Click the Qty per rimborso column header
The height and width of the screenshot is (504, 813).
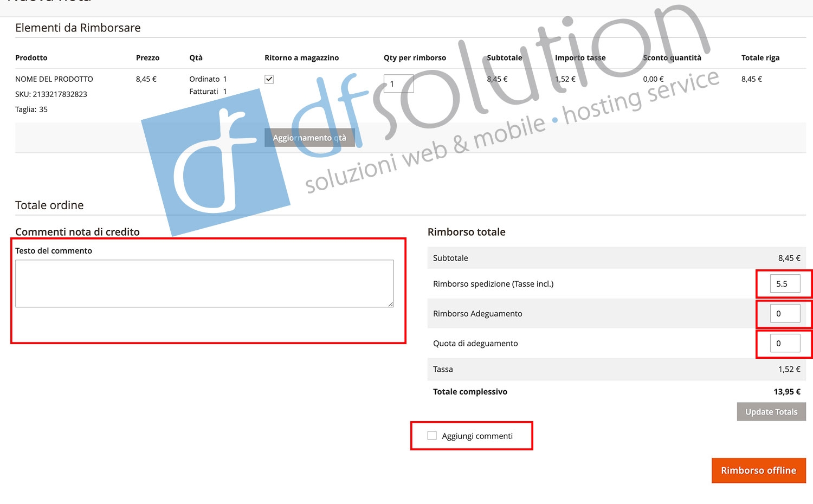415,57
